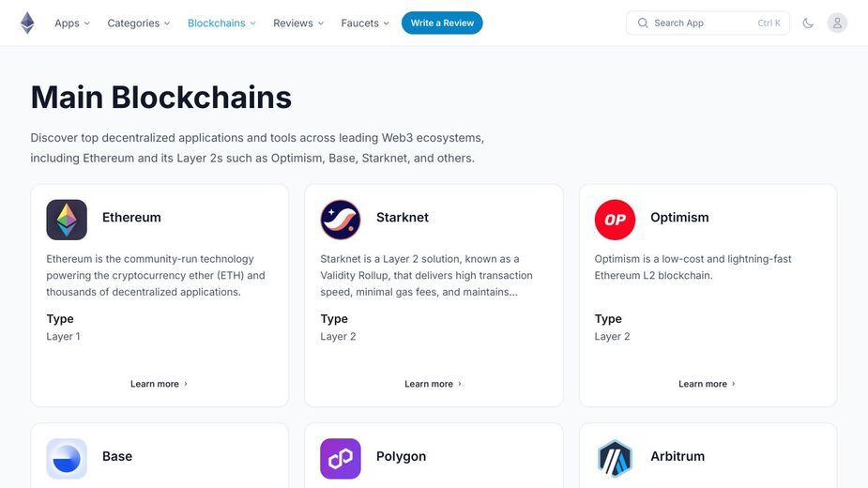This screenshot has width=868, height=488.
Task: Click Learn more on Optimism card
Action: (708, 384)
